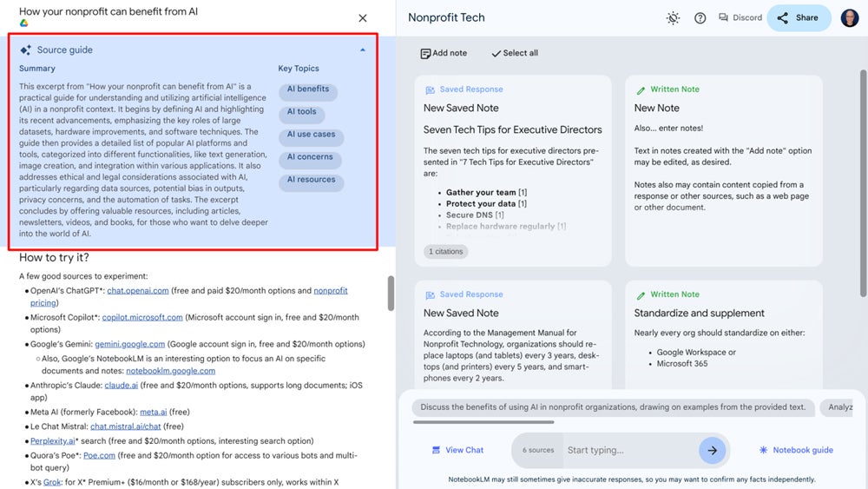Add a new note
Image resolution: width=868 pixels, height=489 pixels.
tap(444, 53)
